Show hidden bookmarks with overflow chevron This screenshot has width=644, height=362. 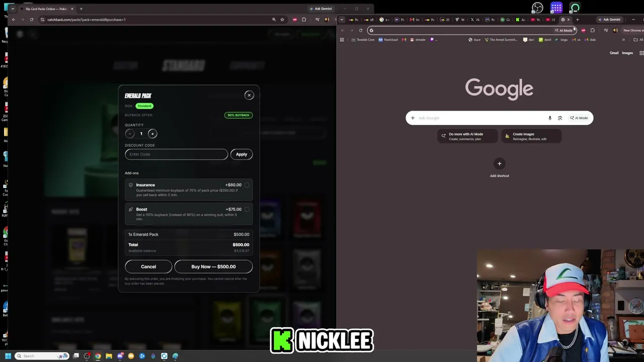click(x=623, y=40)
